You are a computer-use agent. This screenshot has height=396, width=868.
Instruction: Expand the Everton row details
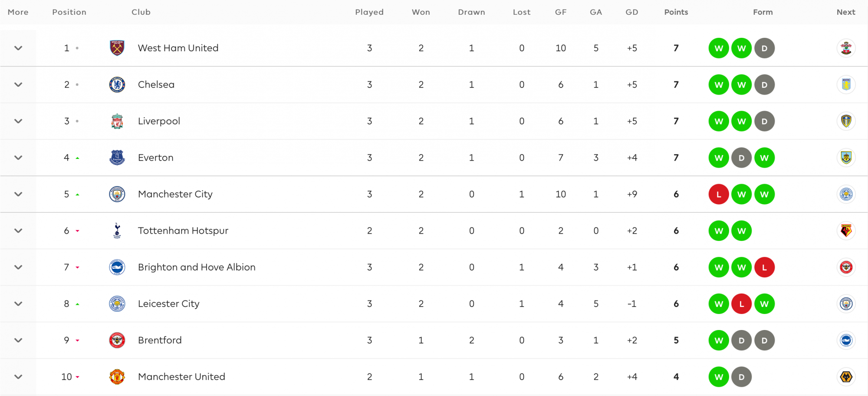click(x=18, y=158)
